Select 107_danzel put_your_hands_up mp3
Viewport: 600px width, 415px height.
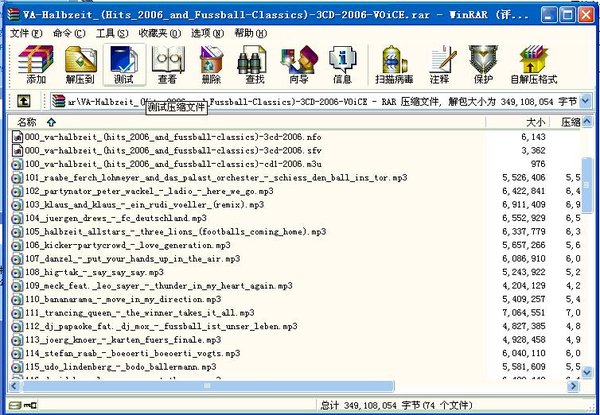(x=132, y=259)
